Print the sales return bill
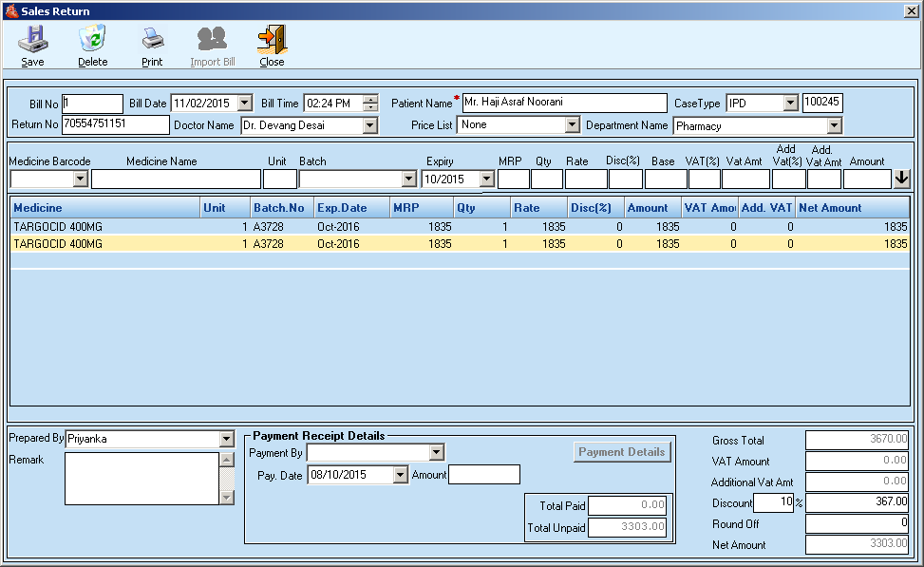924x567 pixels. tap(152, 45)
